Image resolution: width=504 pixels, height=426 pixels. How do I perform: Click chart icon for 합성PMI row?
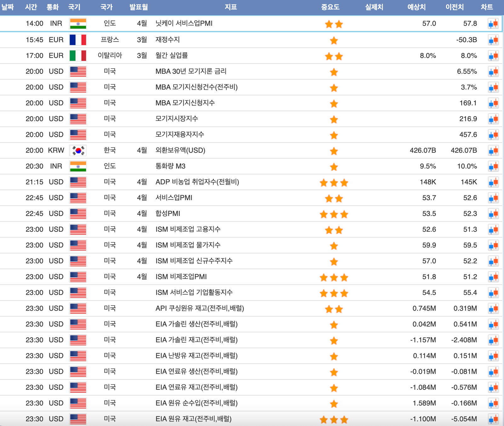(x=493, y=214)
